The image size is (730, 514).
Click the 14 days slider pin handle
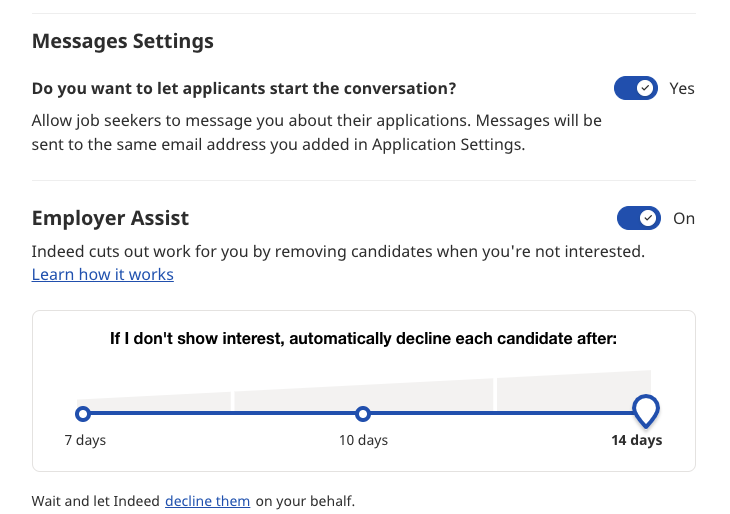(647, 409)
